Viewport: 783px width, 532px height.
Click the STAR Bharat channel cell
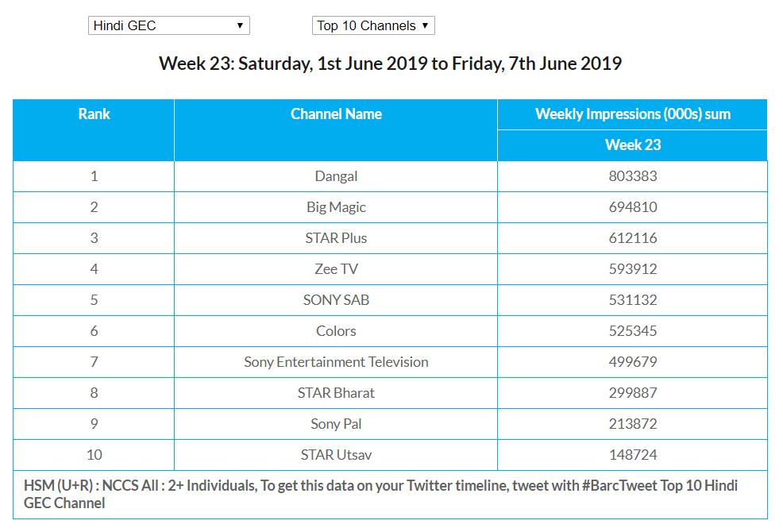336,393
